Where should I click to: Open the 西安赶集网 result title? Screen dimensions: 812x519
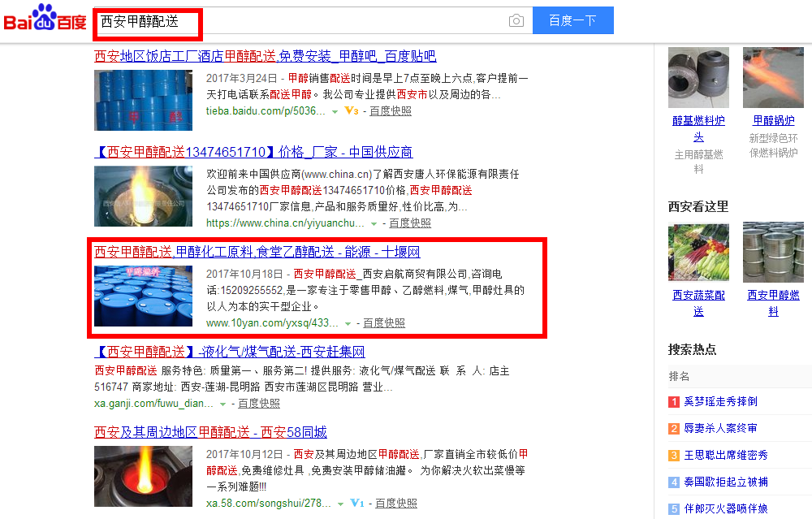pyautogui.click(x=230, y=352)
